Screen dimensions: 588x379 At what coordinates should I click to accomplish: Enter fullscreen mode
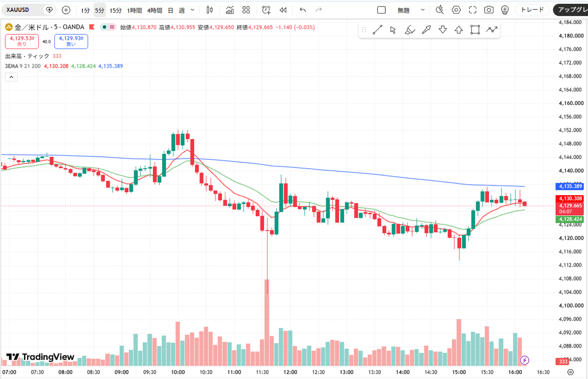pyautogui.click(x=472, y=10)
